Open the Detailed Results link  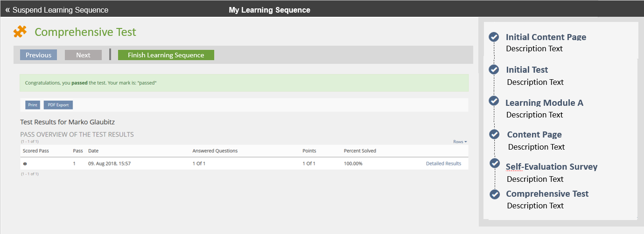click(x=443, y=164)
